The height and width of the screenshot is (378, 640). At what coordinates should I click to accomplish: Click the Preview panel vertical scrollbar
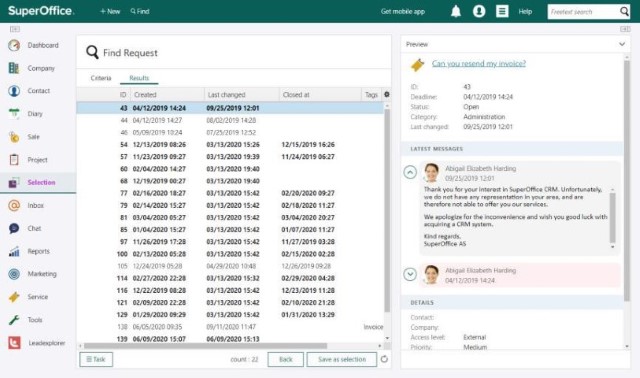[x=627, y=181]
